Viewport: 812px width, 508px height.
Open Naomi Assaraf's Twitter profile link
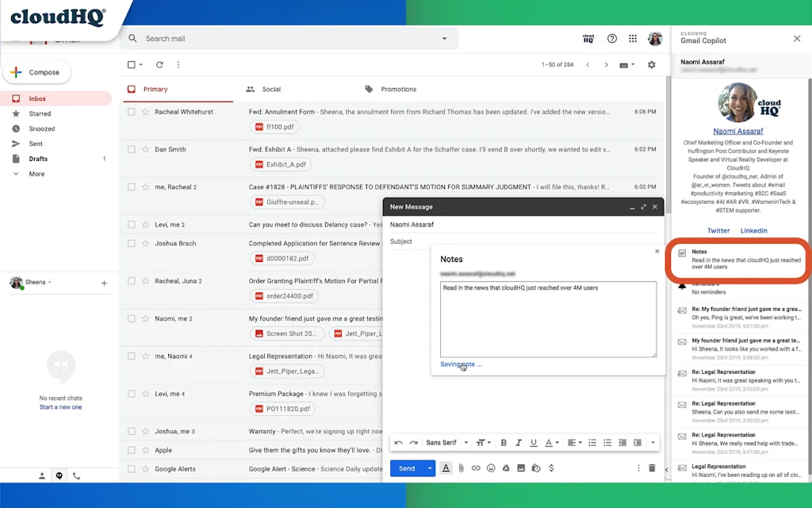[718, 230]
